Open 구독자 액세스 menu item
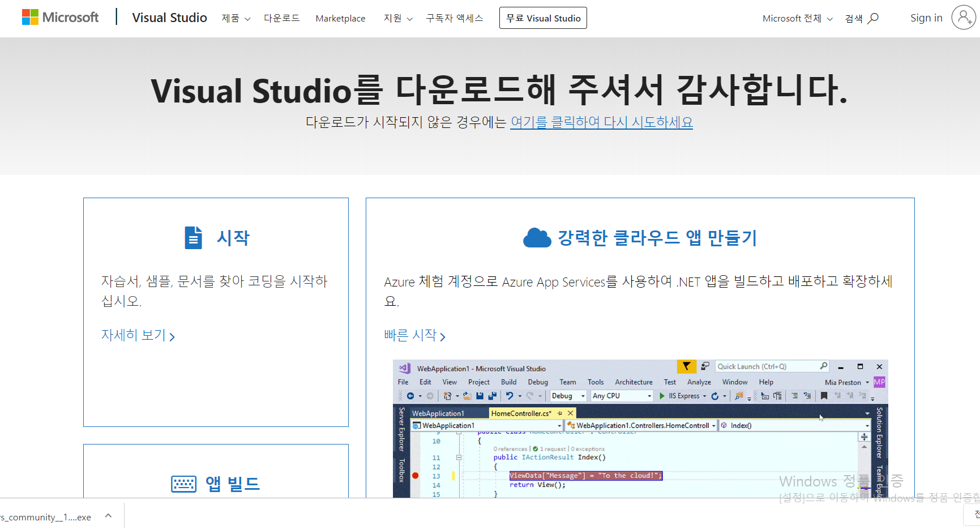 tap(455, 18)
